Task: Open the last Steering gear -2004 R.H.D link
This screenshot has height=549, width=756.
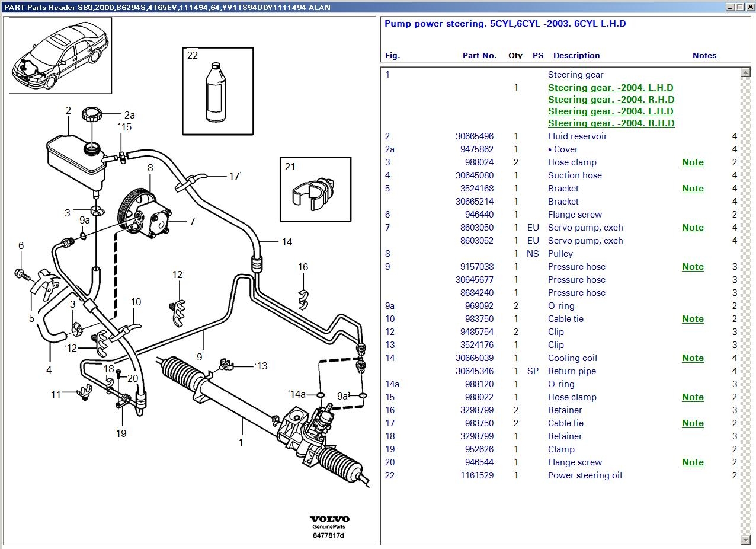Action: pyautogui.click(x=611, y=123)
